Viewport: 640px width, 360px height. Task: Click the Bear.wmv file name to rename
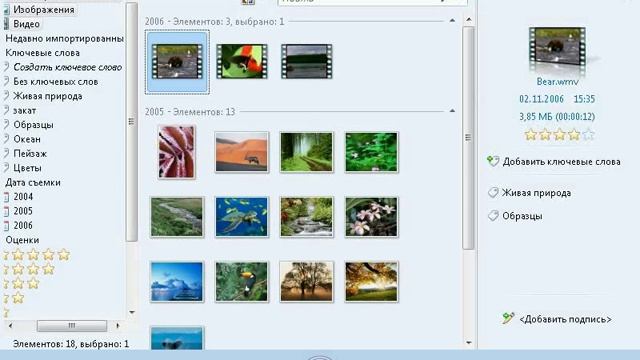557,82
